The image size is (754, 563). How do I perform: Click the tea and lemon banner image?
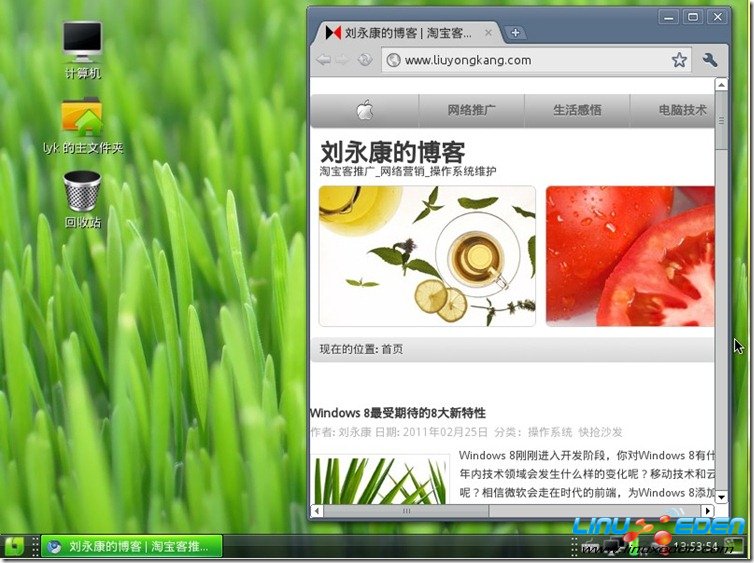[x=427, y=256]
